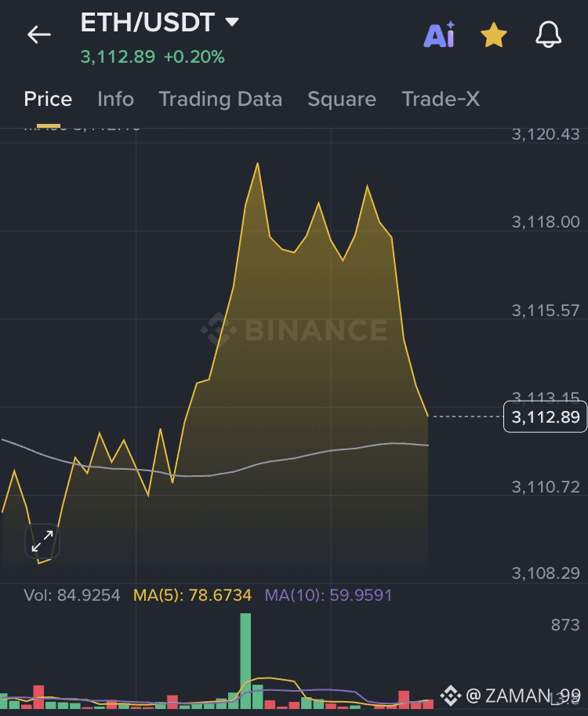Tap the Binance logo beside ZAMAN_99
This screenshot has width=588, height=716.
[x=450, y=695]
